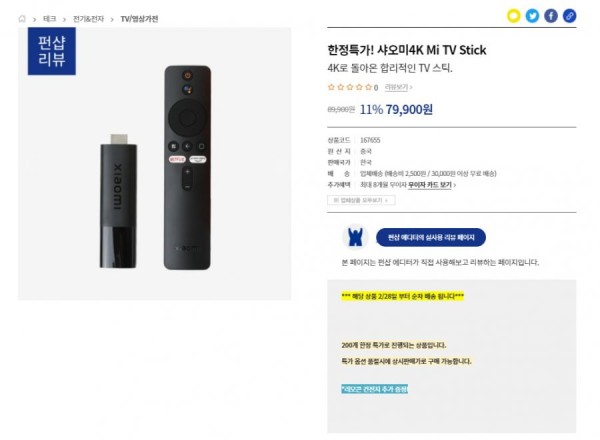Click the blue highlighted battery notice
The height and width of the screenshot is (440, 600).
coord(374,389)
